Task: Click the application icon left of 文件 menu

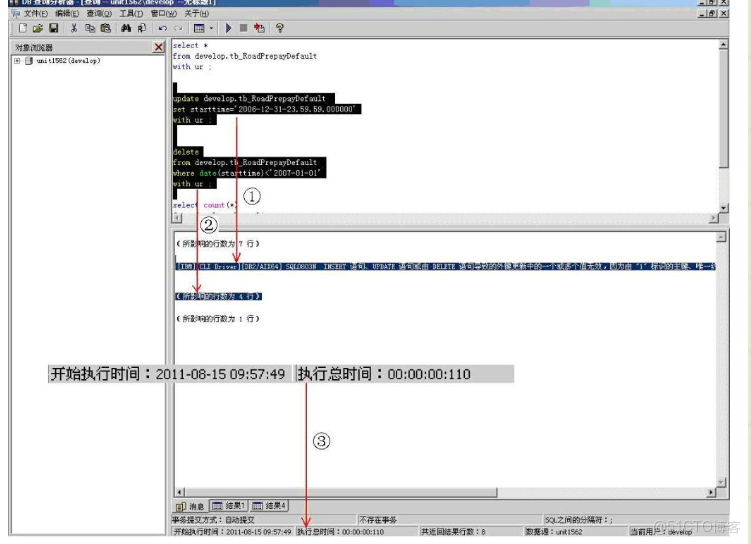Action: coord(15,13)
